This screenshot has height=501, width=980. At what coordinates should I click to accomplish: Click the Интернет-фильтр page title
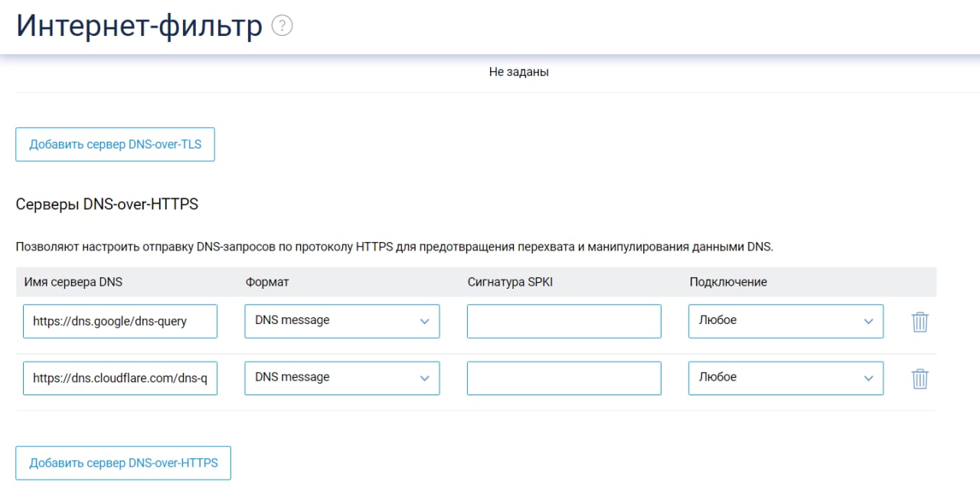pyautogui.click(x=139, y=26)
